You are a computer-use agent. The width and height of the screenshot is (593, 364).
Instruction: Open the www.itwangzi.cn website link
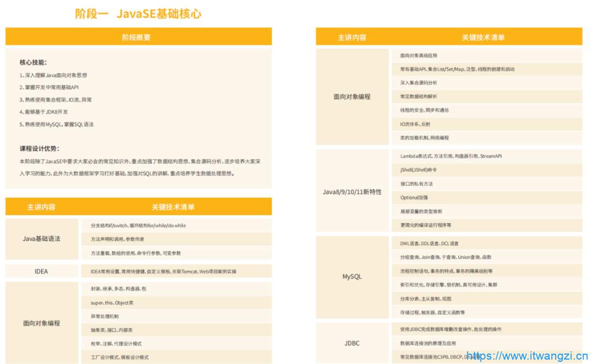(527, 356)
